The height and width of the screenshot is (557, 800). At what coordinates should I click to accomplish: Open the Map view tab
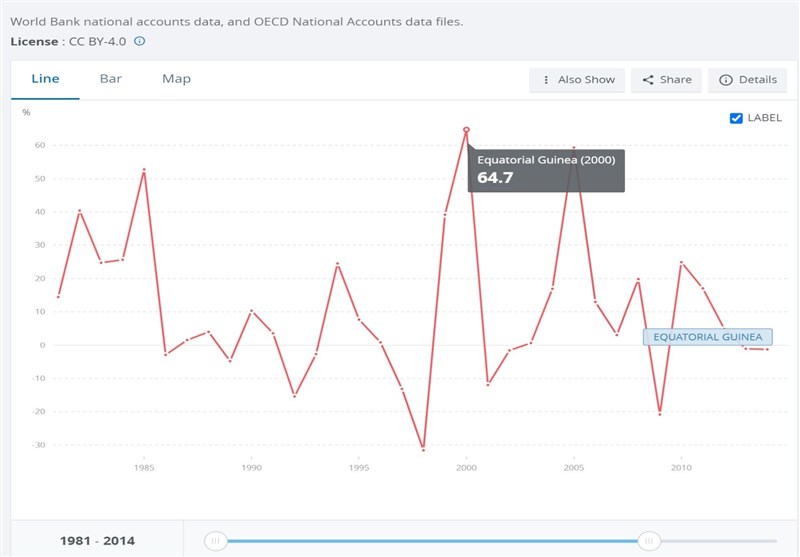pyautogui.click(x=176, y=79)
